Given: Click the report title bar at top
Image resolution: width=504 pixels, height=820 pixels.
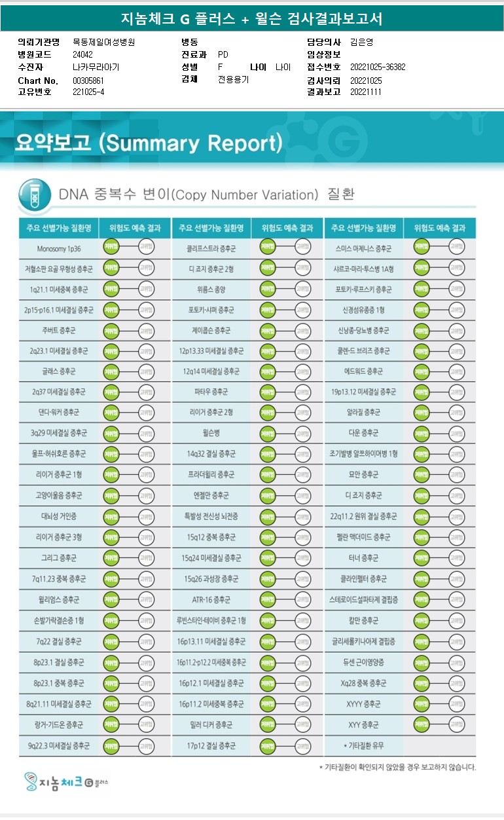Looking at the screenshot, I should point(252,19).
